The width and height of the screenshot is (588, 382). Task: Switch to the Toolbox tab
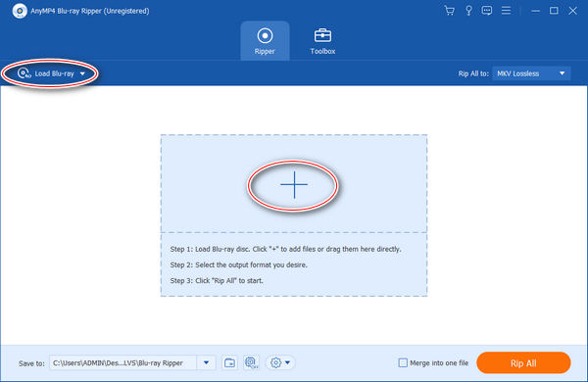click(322, 41)
